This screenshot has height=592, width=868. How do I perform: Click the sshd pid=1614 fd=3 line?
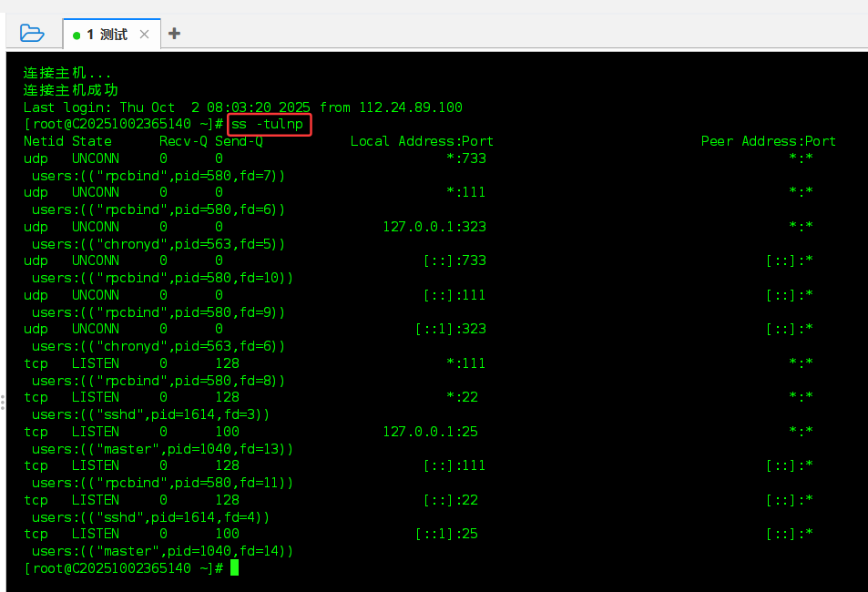click(150, 414)
